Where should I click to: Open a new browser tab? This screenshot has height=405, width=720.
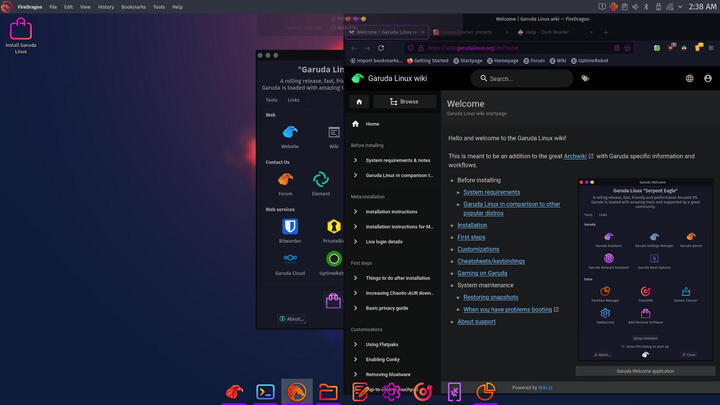click(x=606, y=32)
